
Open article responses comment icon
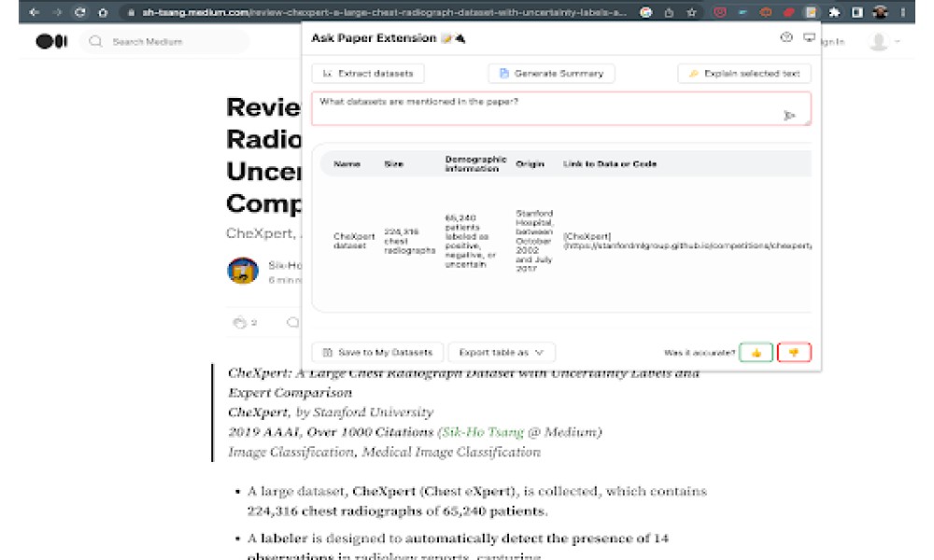tap(292, 323)
